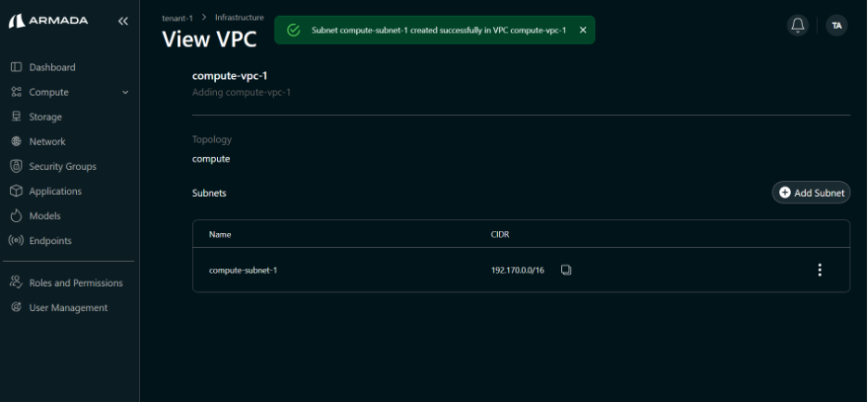The height and width of the screenshot is (402, 868).
Task: Open Security Groups page
Action: coord(62,166)
